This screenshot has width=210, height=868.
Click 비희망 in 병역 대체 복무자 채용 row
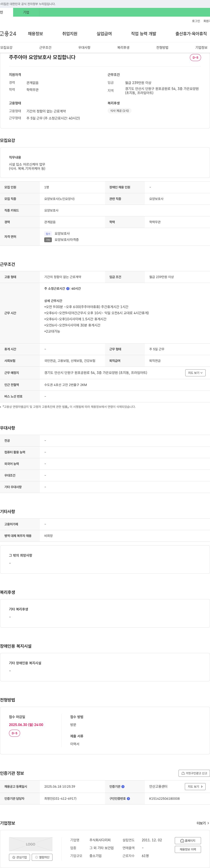(49, 536)
